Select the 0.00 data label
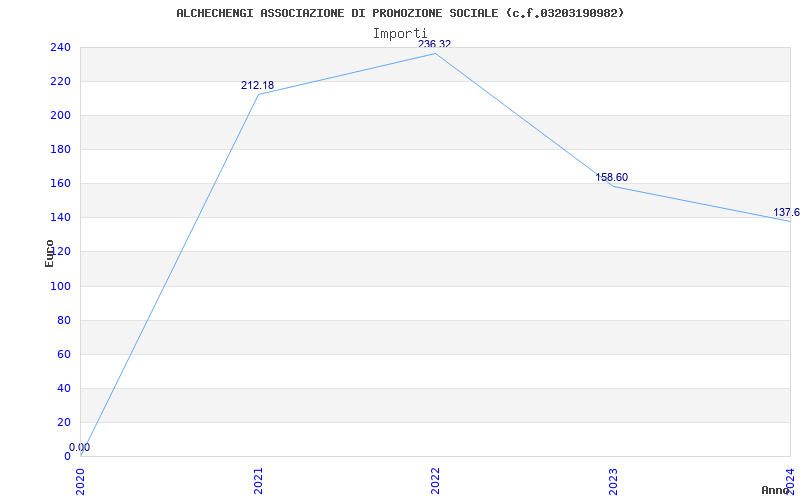Screen dimensions: 800x500 pos(80,447)
